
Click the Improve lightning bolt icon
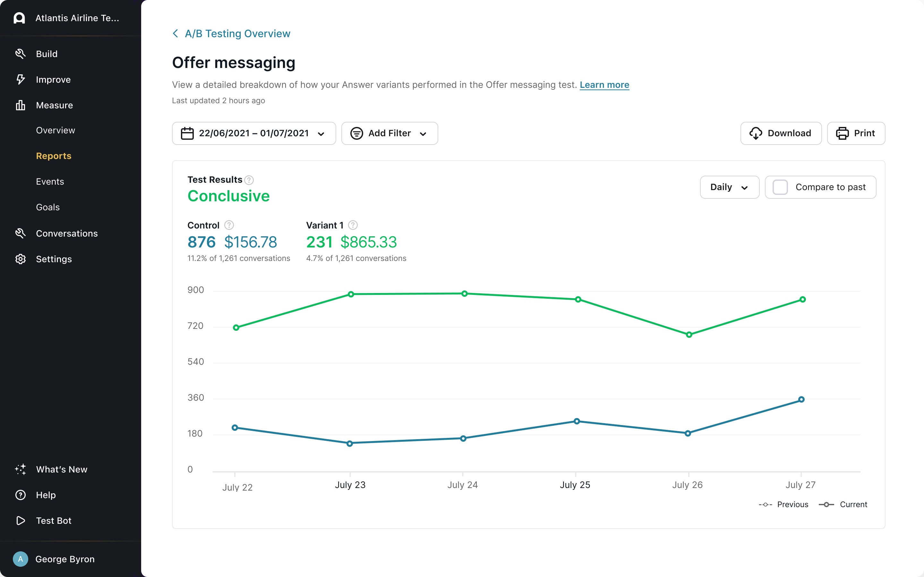coord(20,79)
